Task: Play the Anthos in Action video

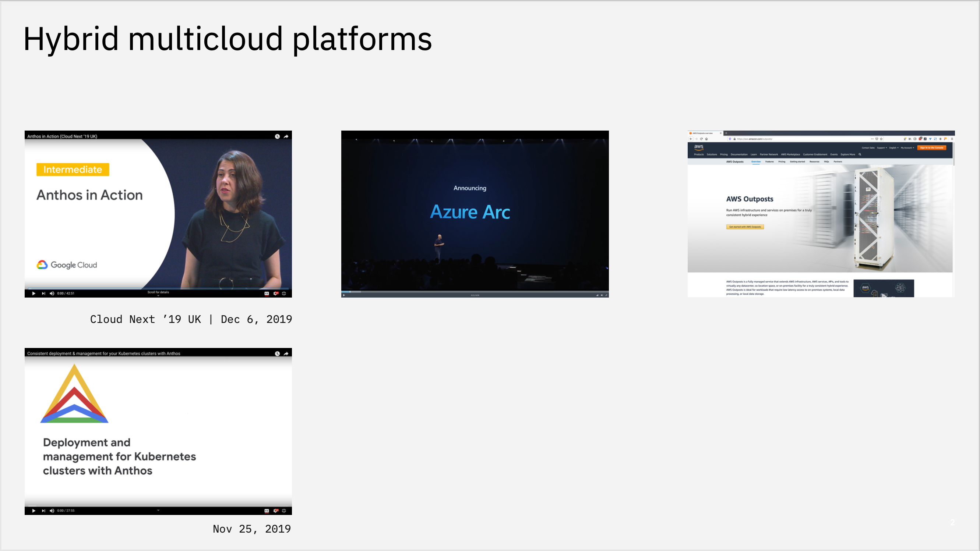Action: coord(34,294)
